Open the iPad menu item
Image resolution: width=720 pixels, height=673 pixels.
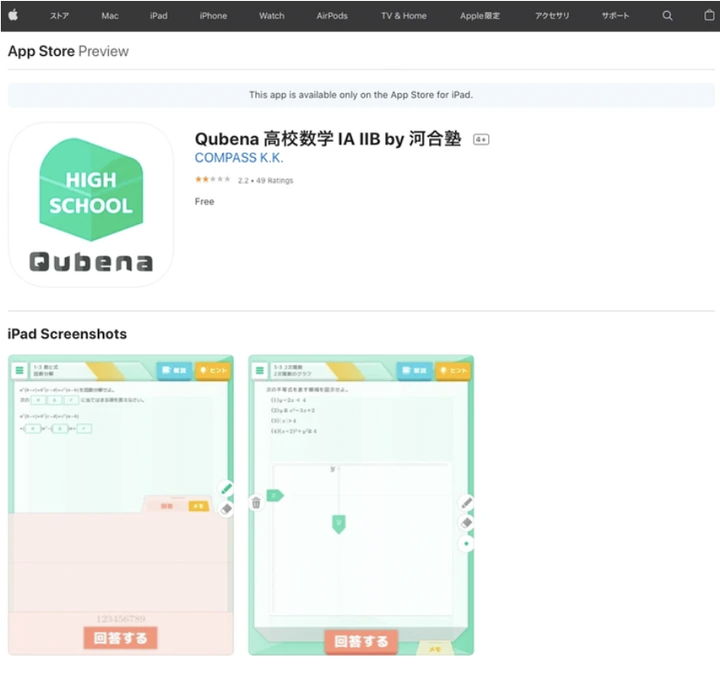[158, 16]
